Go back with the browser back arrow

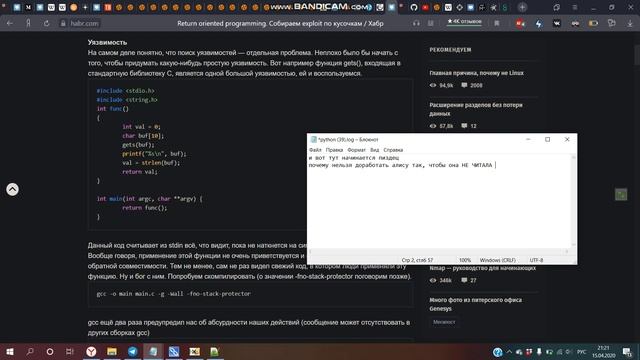10,23
